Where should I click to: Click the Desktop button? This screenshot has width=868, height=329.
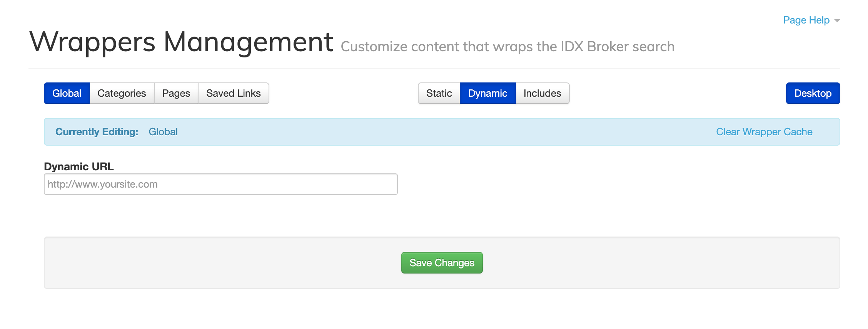(813, 93)
